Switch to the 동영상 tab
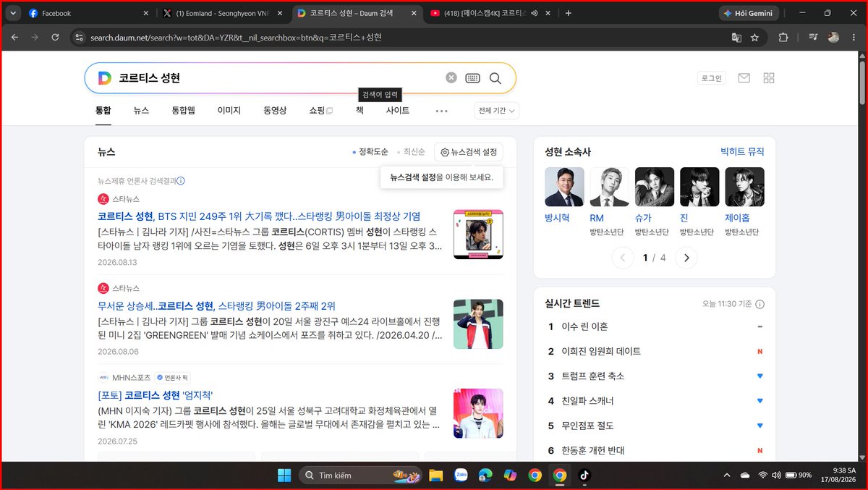 point(275,111)
